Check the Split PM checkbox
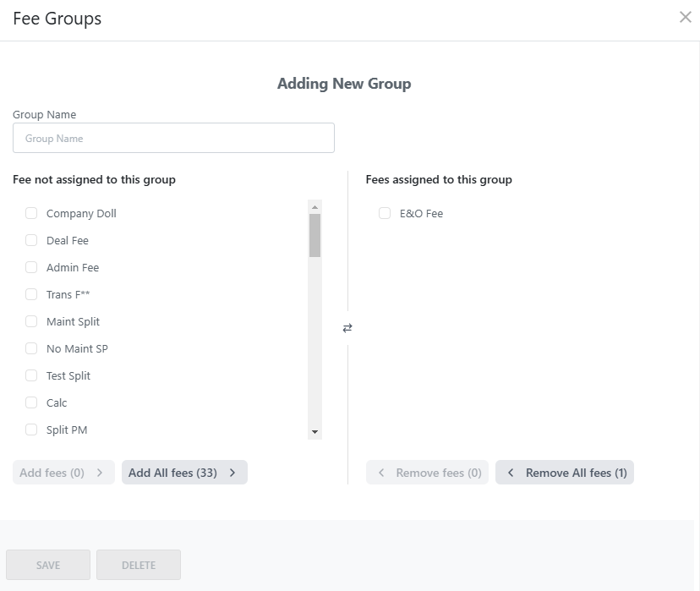This screenshot has width=700, height=591. tap(31, 430)
